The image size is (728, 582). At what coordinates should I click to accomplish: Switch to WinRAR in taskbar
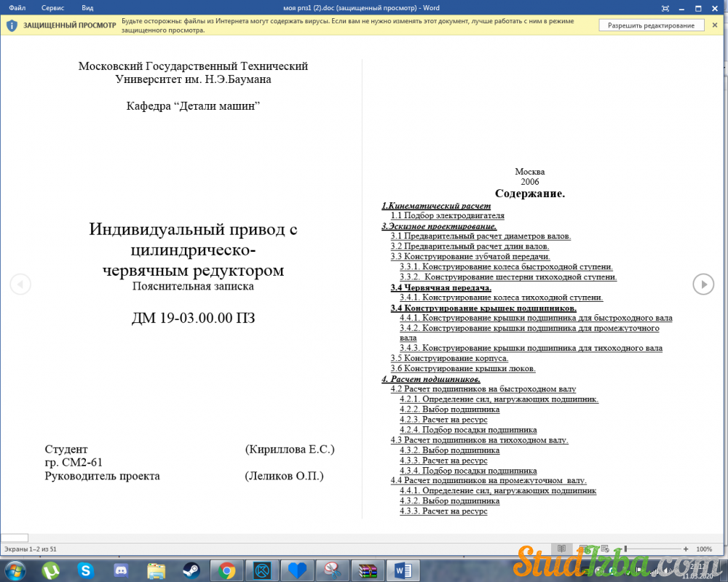[368, 570]
